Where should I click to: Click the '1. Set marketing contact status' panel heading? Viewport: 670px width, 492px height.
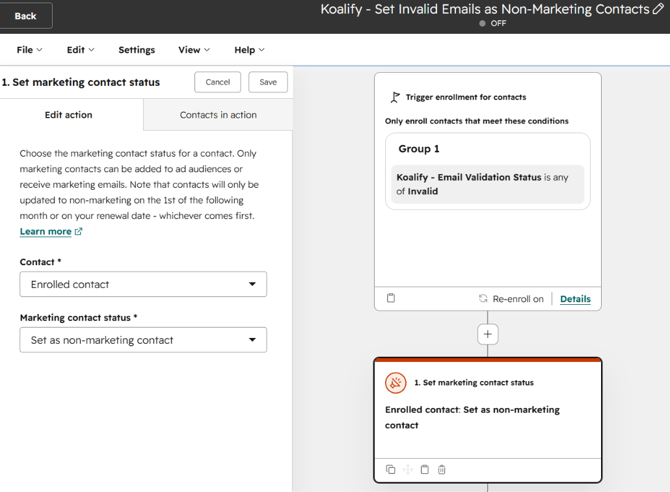tap(81, 82)
